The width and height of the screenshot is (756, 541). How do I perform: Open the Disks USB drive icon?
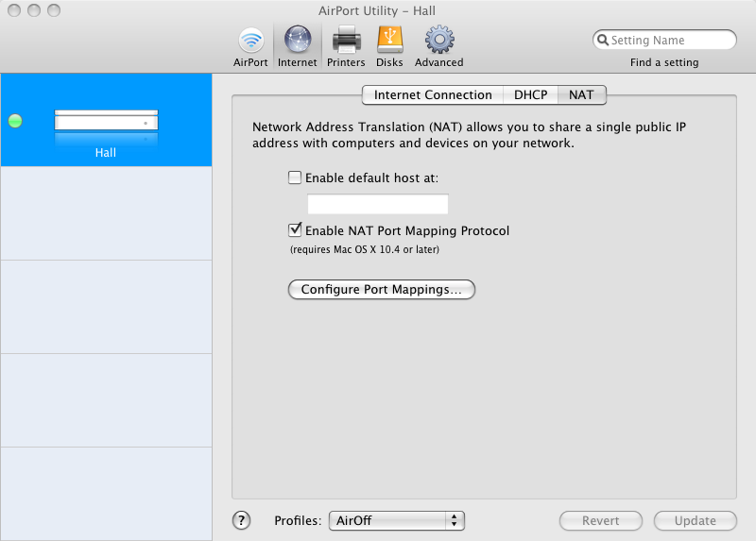pyautogui.click(x=389, y=40)
